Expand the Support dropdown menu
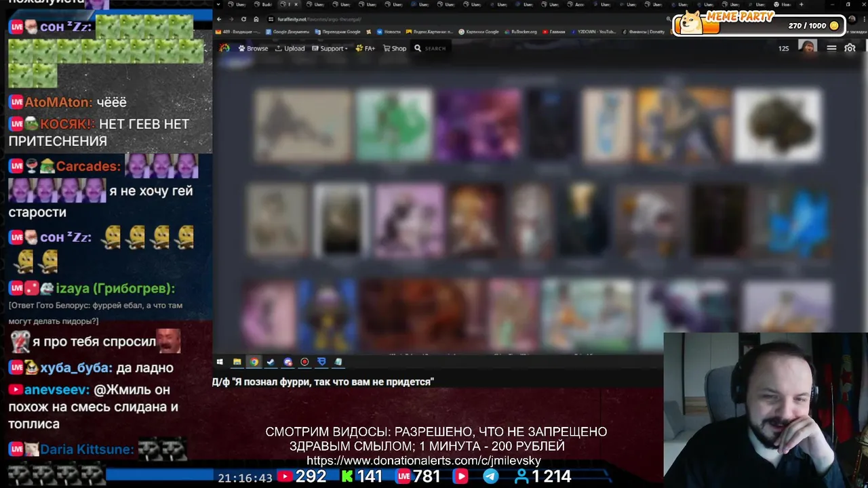Viewport: 868px width, 488px height. pos(329,48)
